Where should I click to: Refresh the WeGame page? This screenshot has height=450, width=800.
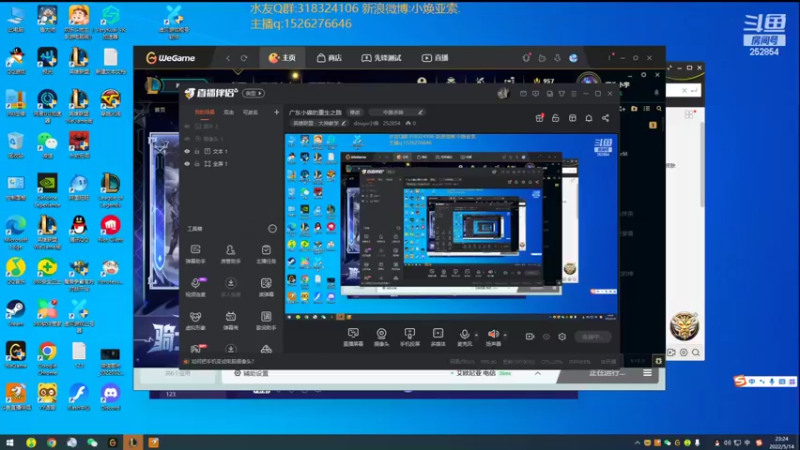click(244, 58)
